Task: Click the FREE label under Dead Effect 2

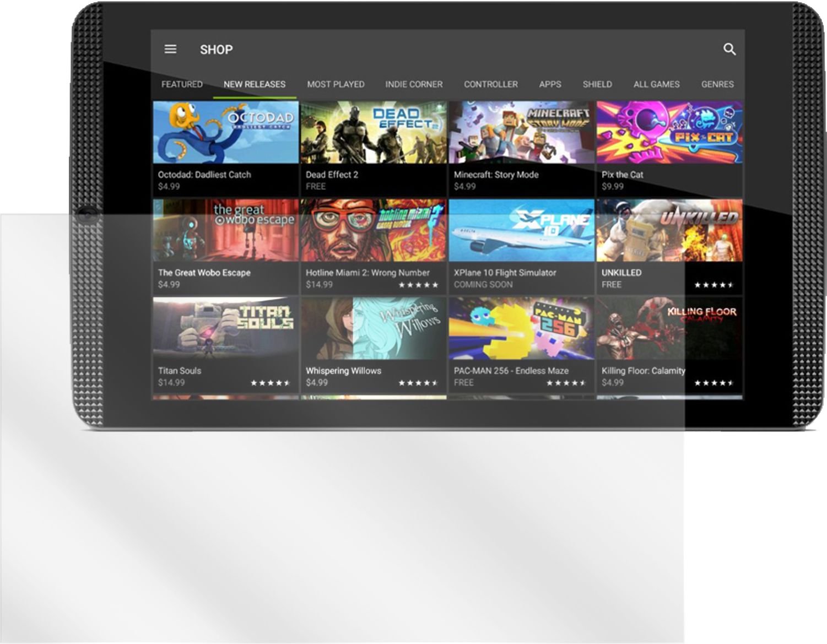Action: point(316,186)
